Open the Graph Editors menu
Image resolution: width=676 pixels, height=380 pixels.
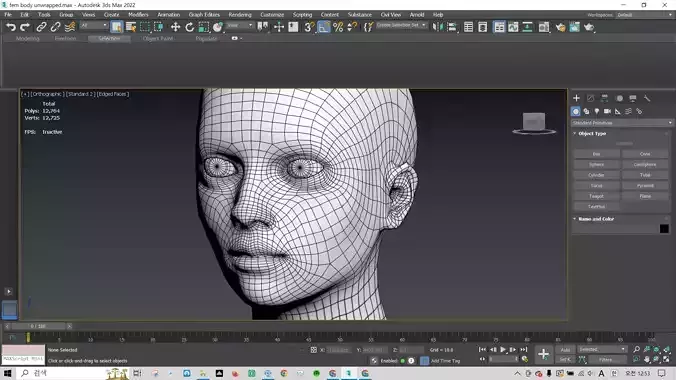point(204,15)
